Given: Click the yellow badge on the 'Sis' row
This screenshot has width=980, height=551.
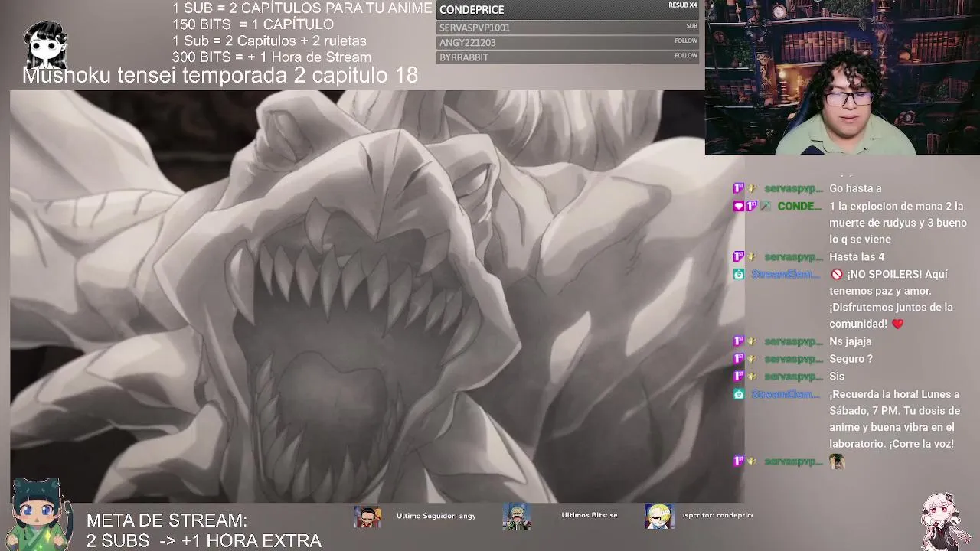Looking at the screenshot, I should (x=752, y=377).
